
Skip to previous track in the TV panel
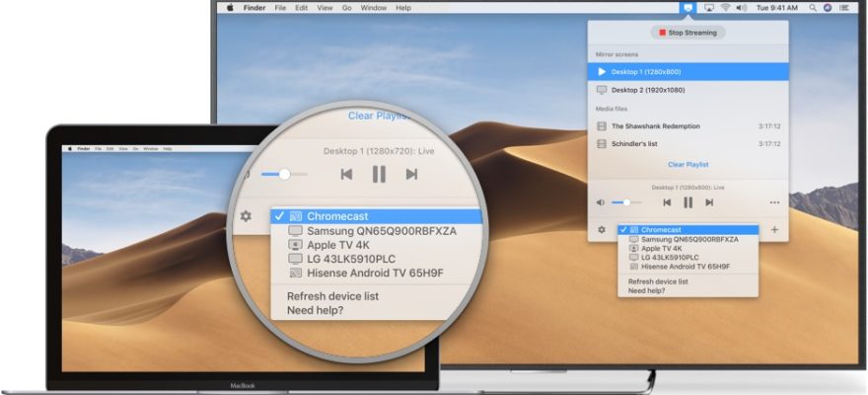click(667, 202)
